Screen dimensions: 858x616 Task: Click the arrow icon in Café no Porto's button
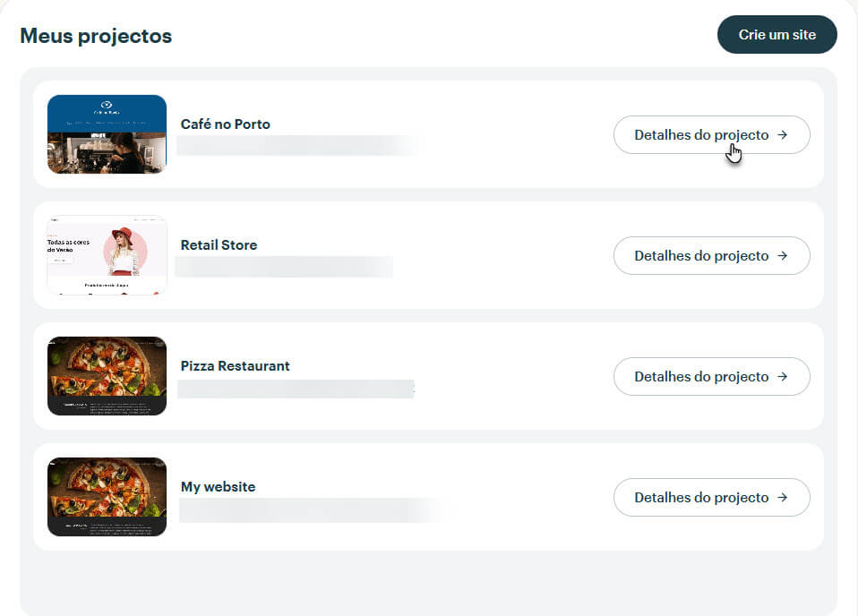pos(783,134)
